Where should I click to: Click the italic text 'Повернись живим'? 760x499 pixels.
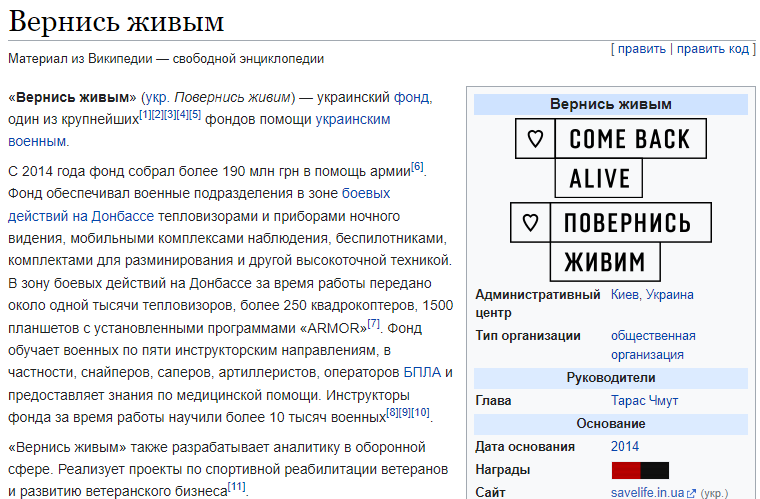coord(232,97)
